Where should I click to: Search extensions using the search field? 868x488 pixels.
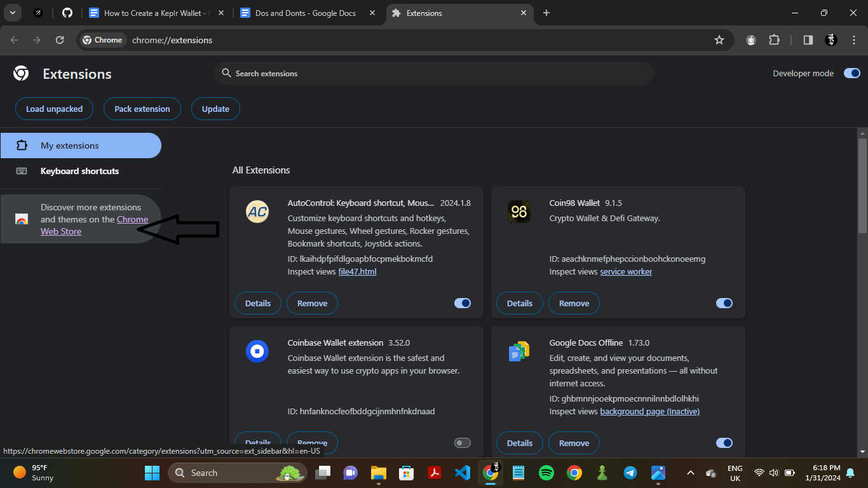[x=434, y=74]
